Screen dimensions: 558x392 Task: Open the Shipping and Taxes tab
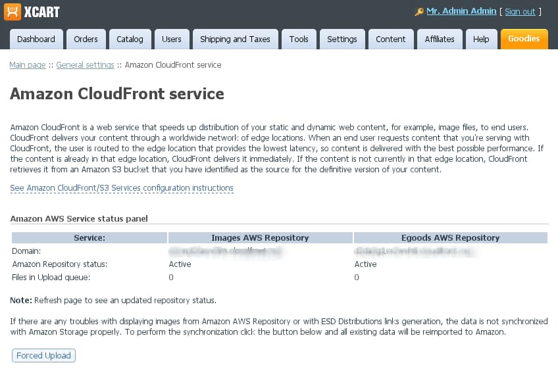(x=235, y=39)
